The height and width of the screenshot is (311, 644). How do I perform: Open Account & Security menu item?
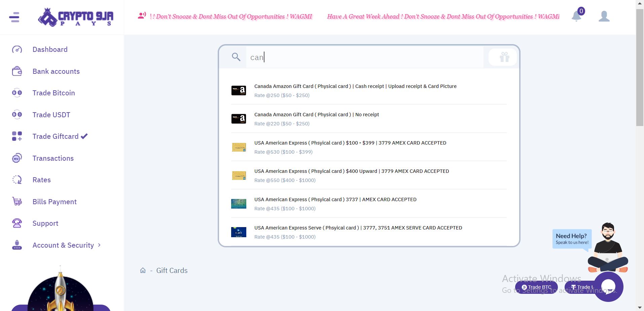click(63, 245)
